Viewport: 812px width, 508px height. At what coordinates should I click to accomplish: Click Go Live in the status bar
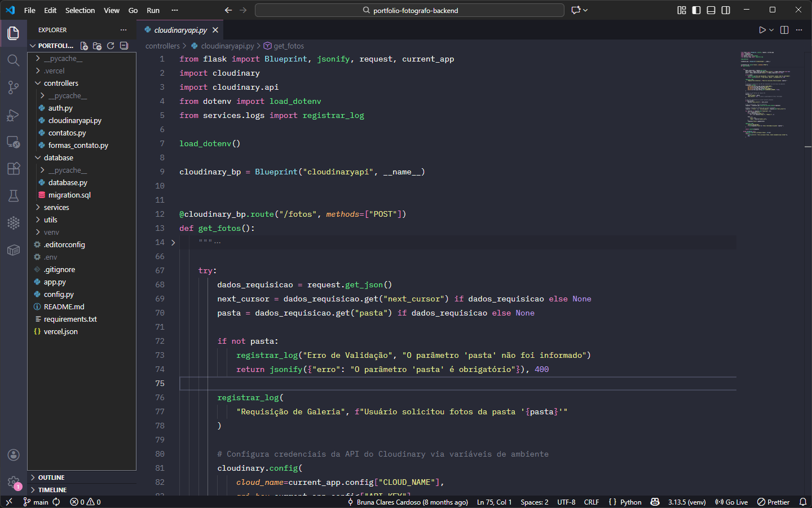pyautogui.click(x=731, y=502)
